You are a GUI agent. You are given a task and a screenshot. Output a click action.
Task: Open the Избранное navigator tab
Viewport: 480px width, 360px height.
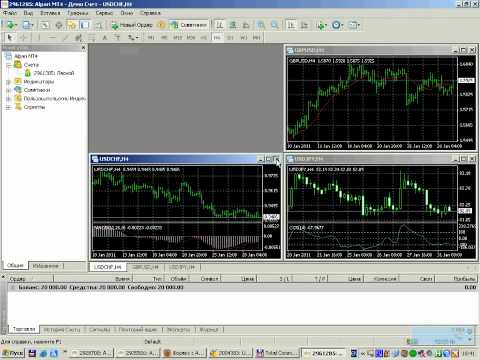[x=46, y=266]
